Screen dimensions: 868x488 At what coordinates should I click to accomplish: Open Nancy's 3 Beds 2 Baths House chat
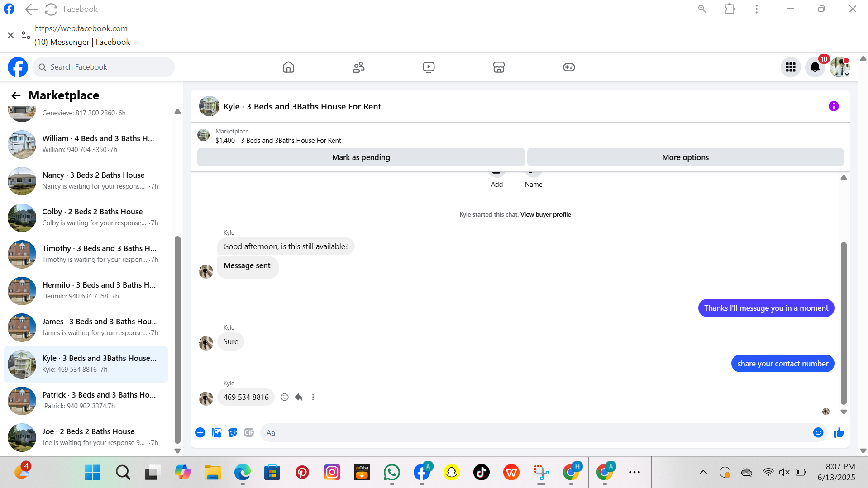(x=86, y=181)
